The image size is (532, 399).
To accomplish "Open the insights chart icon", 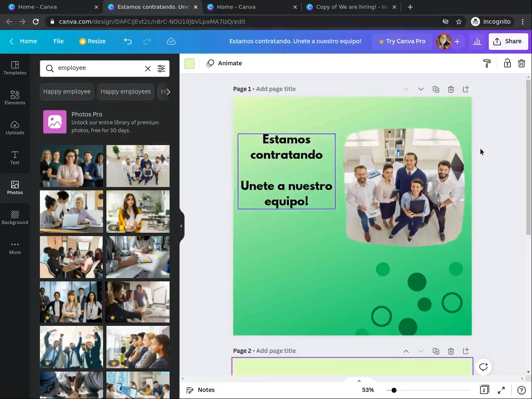I will [477, 41].
